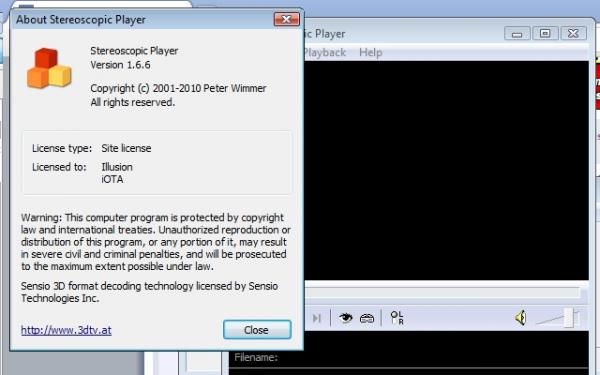This screenshot has width=600, height=375.
Task: Click the About Stereoscopic Player title bar
Action: pyautogui.click(x=142, y=20)
